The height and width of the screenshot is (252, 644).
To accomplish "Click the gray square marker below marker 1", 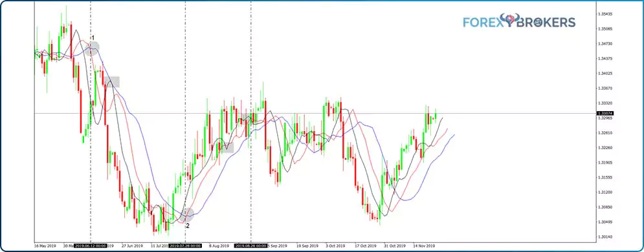I will pyautogui.click(x=112, y=81).
